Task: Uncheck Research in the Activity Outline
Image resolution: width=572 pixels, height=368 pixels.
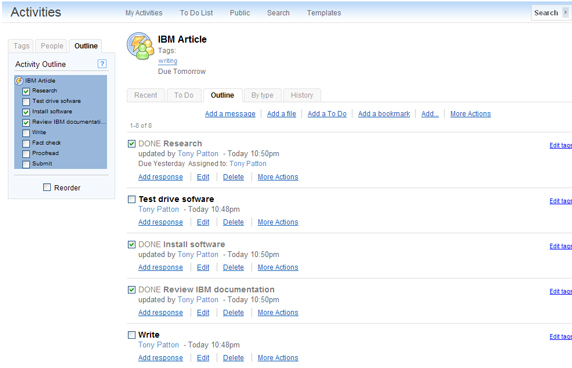Action: coord(26,91)
